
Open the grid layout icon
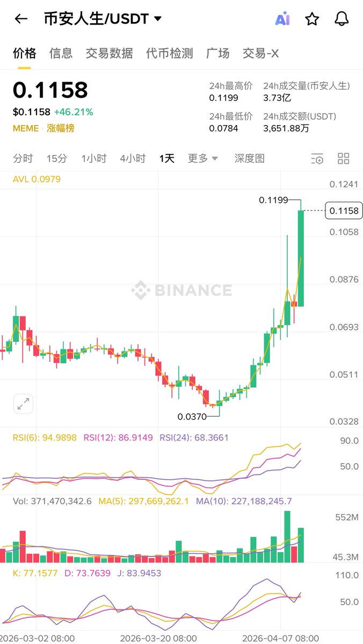pos(343,158)
